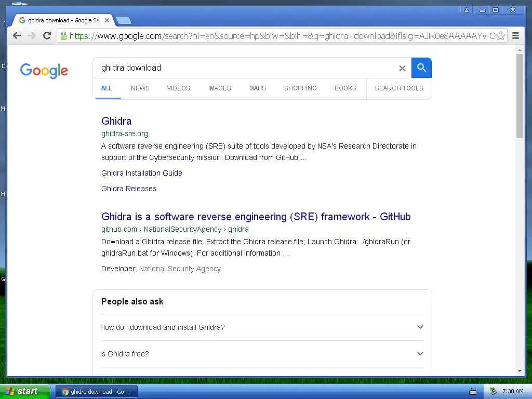Click the Chrome user profile icon
This screenshot has width=532, height=399.
coord(467,10)
